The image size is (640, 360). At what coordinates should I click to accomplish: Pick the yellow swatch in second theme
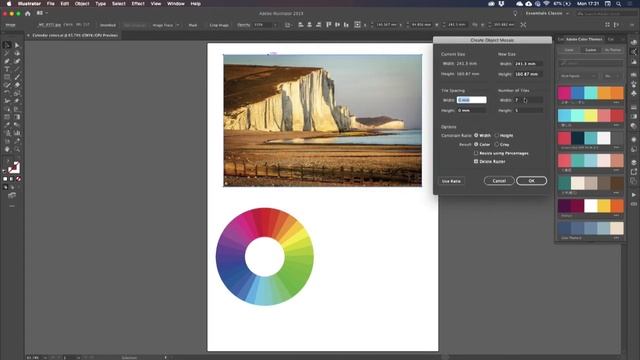[x=591, y=116]
